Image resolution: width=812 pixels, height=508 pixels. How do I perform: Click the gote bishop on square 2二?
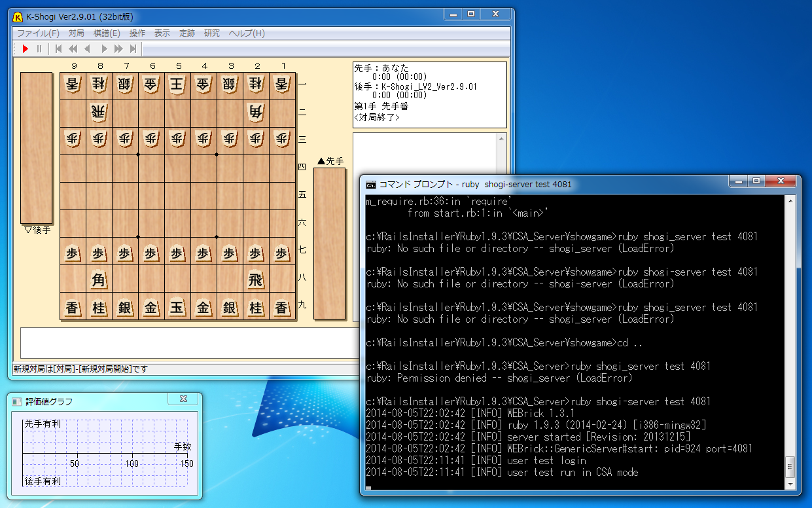coord(256,113)
